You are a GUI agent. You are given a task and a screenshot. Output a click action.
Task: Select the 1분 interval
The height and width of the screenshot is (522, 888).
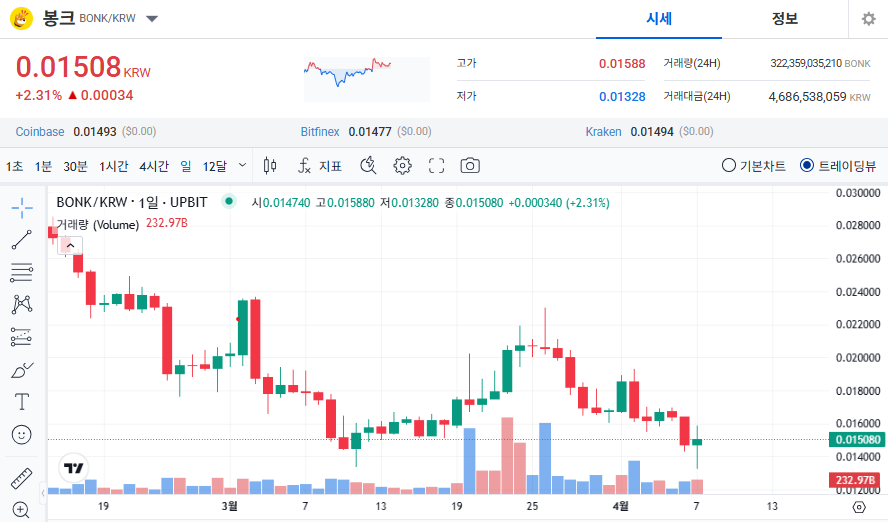pos(43,166)
